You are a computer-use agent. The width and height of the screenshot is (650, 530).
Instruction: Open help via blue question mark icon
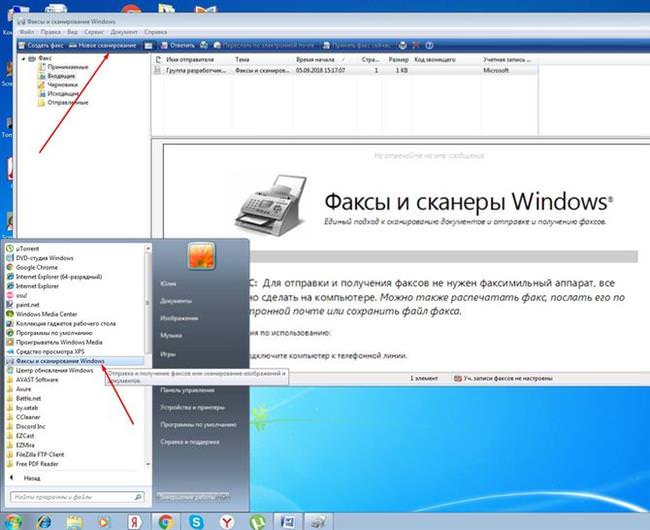click(429, 45)
